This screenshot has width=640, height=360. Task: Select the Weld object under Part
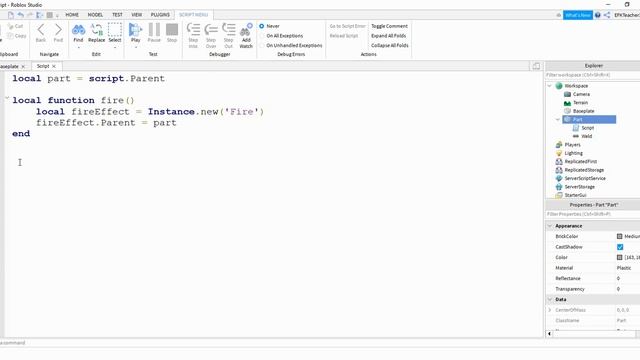[587, 136]
